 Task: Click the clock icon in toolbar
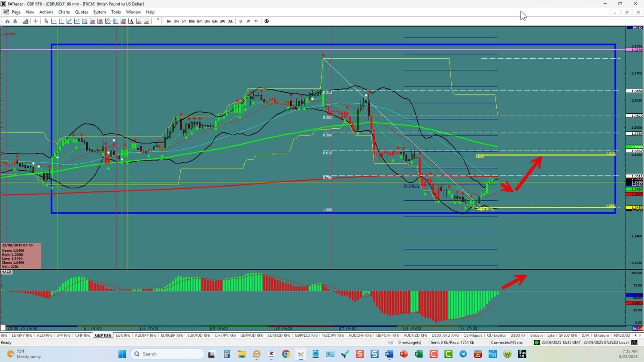click(x=267, y=21)
